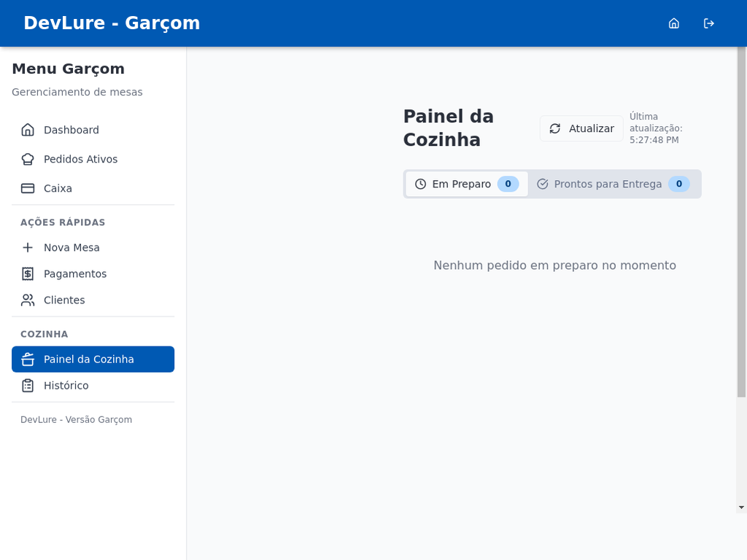Image resolution: width=747 pixels, height=560 pixels.
Task: Click the DevLure - Garçom header title
Action: click(112, 23)
